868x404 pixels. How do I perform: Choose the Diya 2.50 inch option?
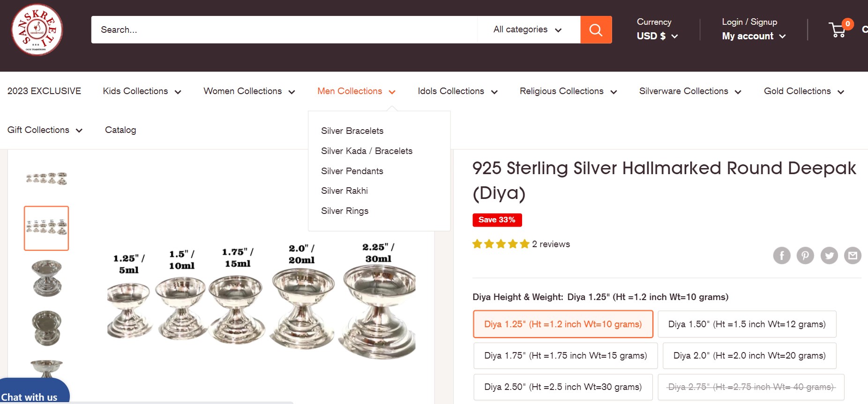[563, 387]
